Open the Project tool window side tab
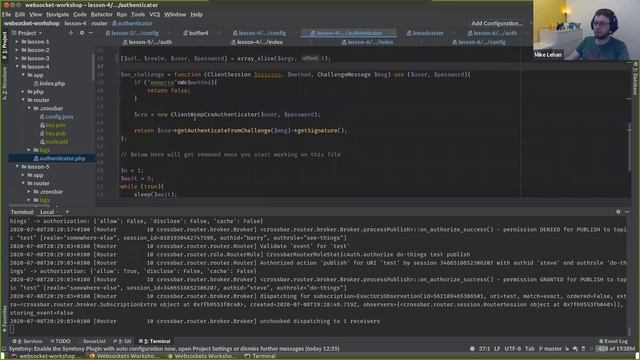This screenshot has height=360, width=640. pos(4,45)
